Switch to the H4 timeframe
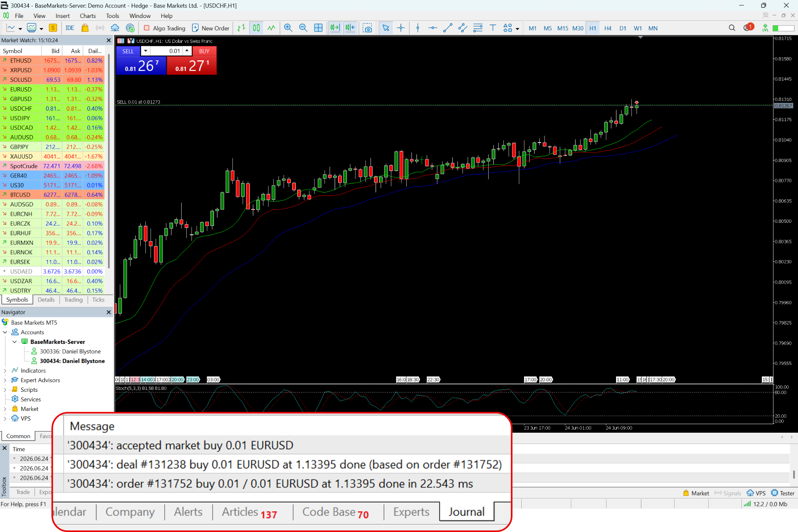Viewport: 798px width, 532px height. coord(607,28)
